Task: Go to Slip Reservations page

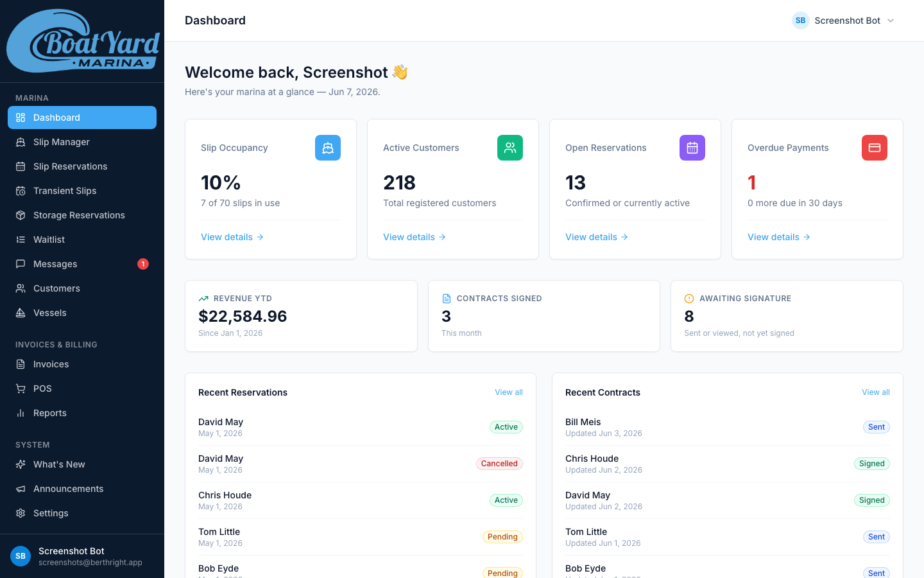Action: click(x=82, y=166)
